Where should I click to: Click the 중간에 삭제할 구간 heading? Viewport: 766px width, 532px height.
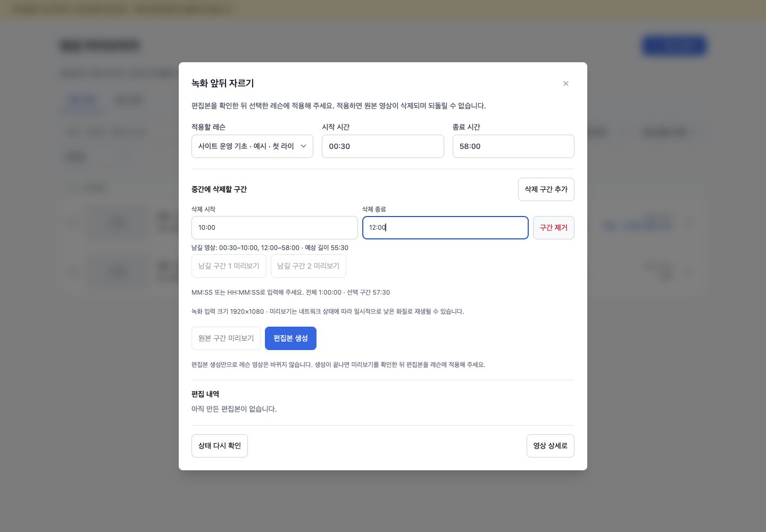click(x=219, y=189)
